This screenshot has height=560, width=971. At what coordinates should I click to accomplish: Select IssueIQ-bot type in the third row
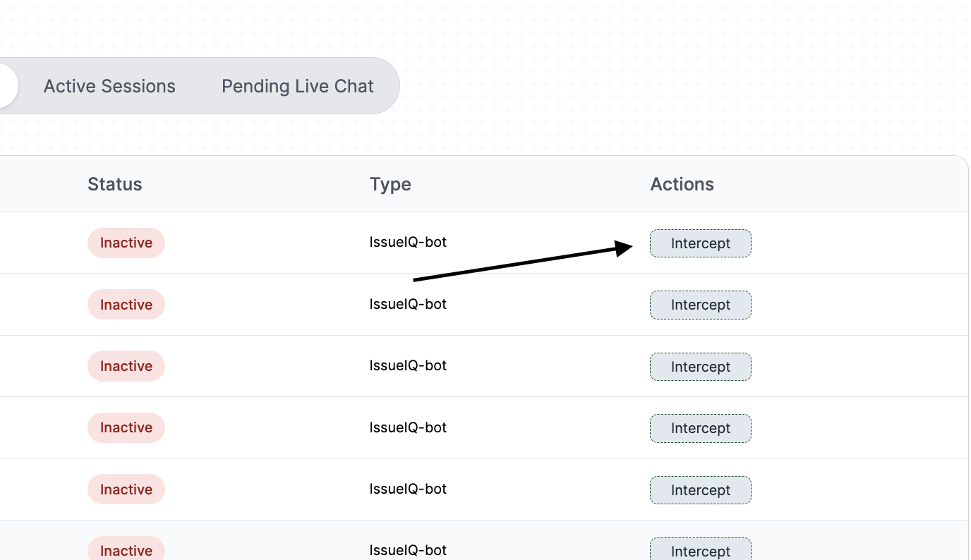tap(408, 365)
